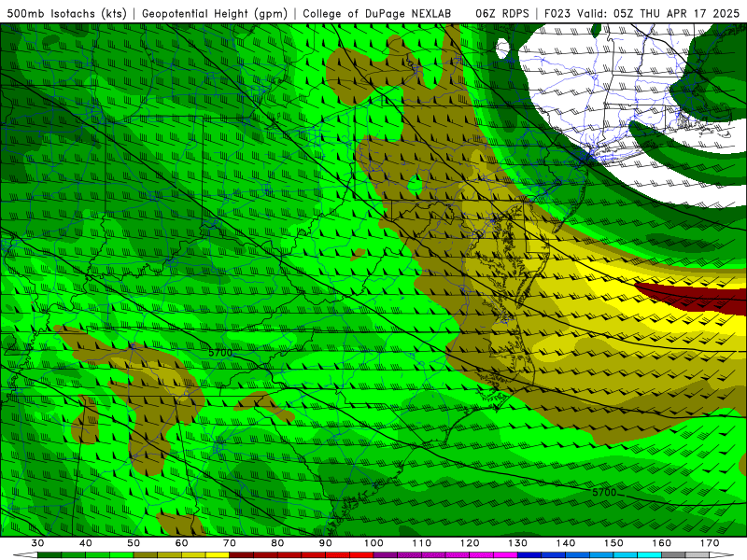Click the white left arrow of the color bar
This screenshot has width=747, height=560.
(25, 555)
